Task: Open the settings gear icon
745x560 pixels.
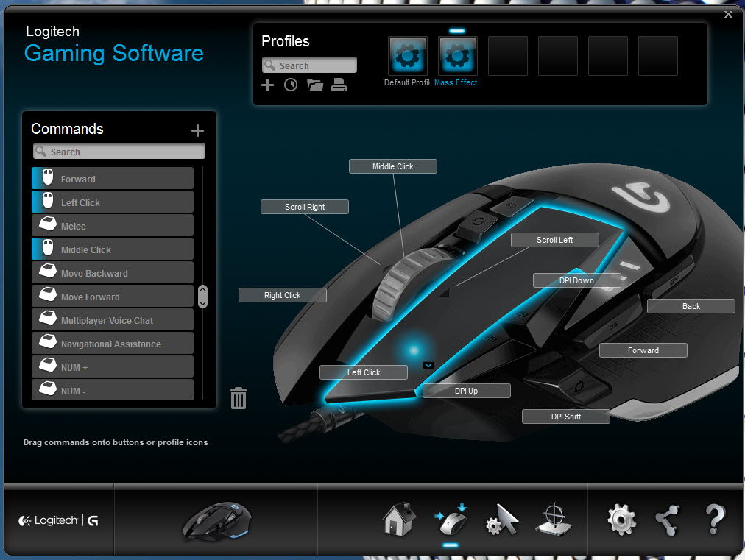Action: [622, 520]
